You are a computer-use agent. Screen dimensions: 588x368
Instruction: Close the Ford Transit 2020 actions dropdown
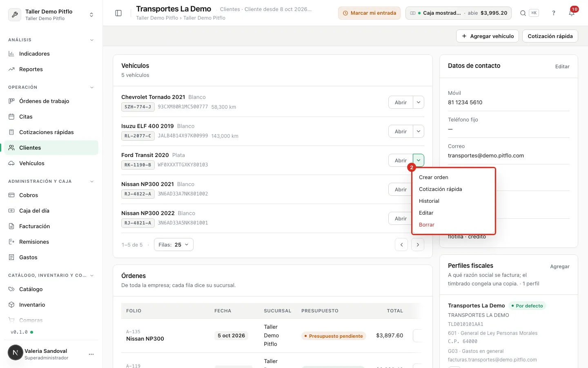419,160
